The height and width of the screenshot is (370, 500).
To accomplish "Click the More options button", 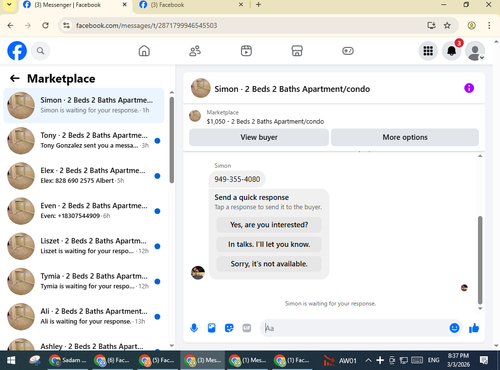I will pos(405,137).
